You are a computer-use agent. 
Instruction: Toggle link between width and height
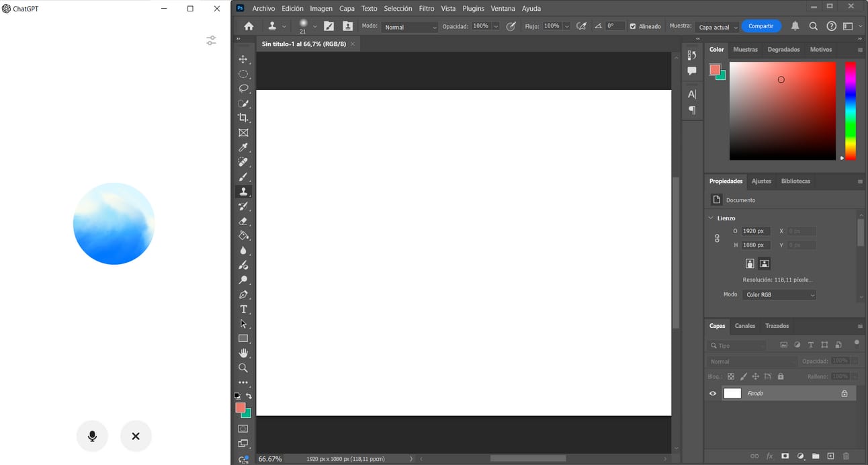(717, 238)
